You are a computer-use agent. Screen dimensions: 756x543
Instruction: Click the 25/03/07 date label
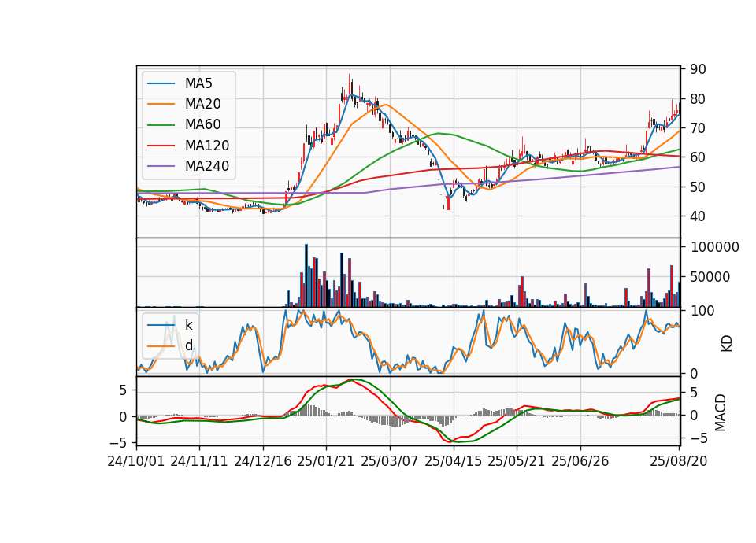[390, 461]
